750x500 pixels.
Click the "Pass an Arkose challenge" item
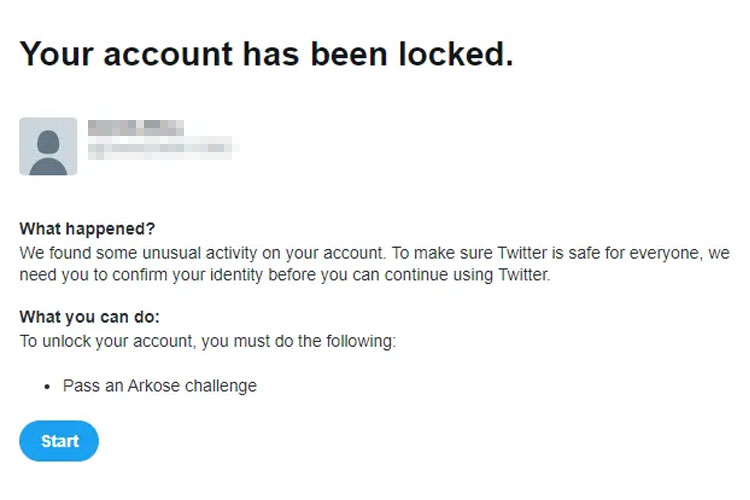point(160,385)
